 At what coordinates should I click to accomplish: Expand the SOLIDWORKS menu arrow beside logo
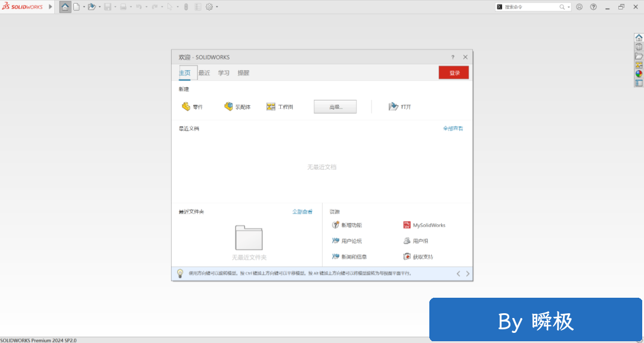tap(50, 7)
